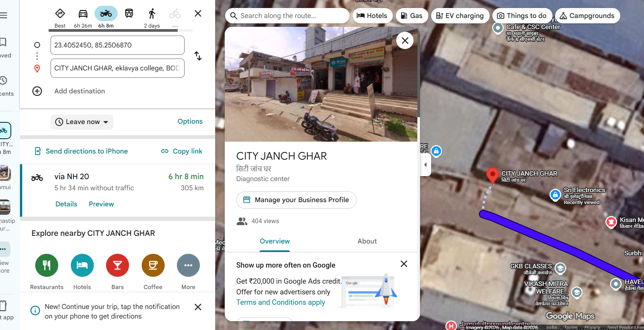This screenshot has width=644, height=330.
Task: Click Search along the route box
Action: pos(287,16)
